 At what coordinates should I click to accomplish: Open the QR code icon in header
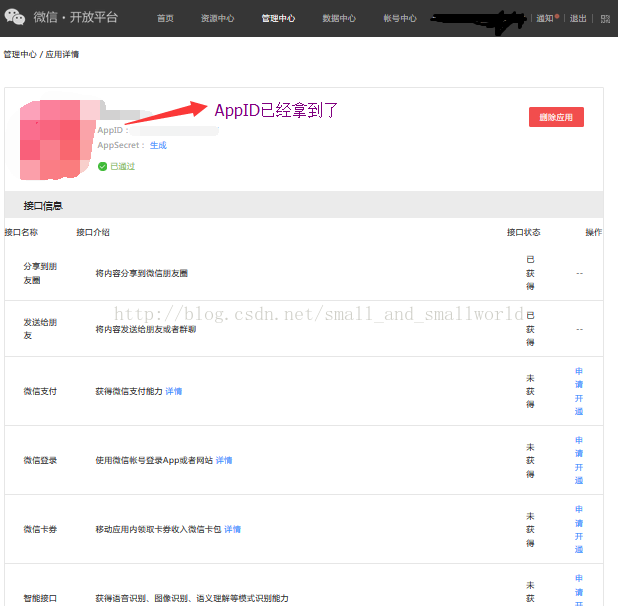tap(605, 19)
